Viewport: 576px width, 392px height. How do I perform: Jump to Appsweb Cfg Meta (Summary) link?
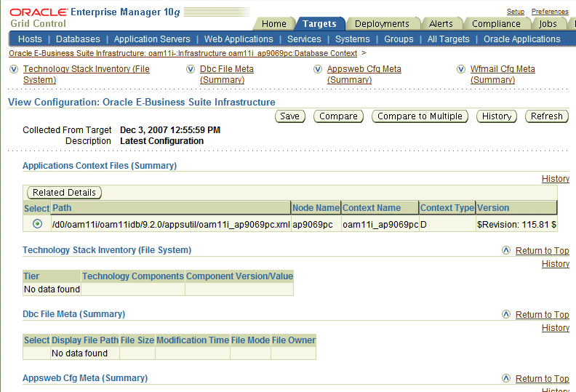pyautogui.click(x=364, y=75)
